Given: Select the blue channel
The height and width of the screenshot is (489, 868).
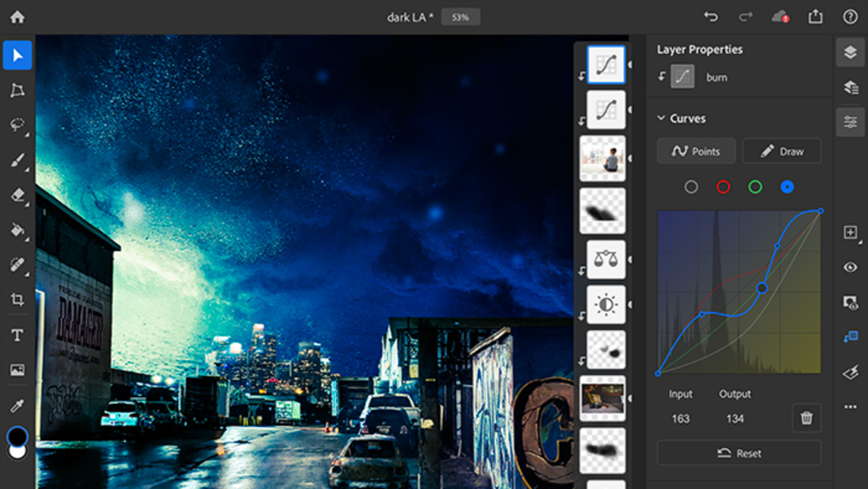Looking at the screenshot, I should [x=787, y=187].
